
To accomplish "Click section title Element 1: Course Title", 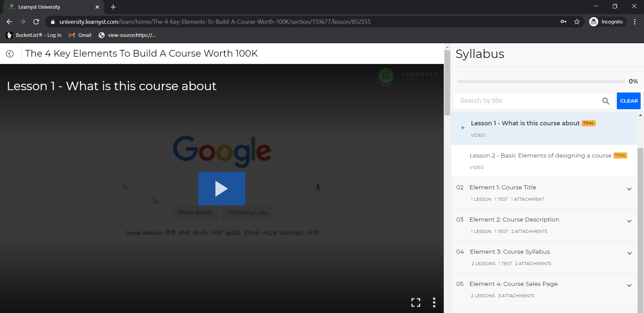I will pyautogui.click(x=503, y=187).
